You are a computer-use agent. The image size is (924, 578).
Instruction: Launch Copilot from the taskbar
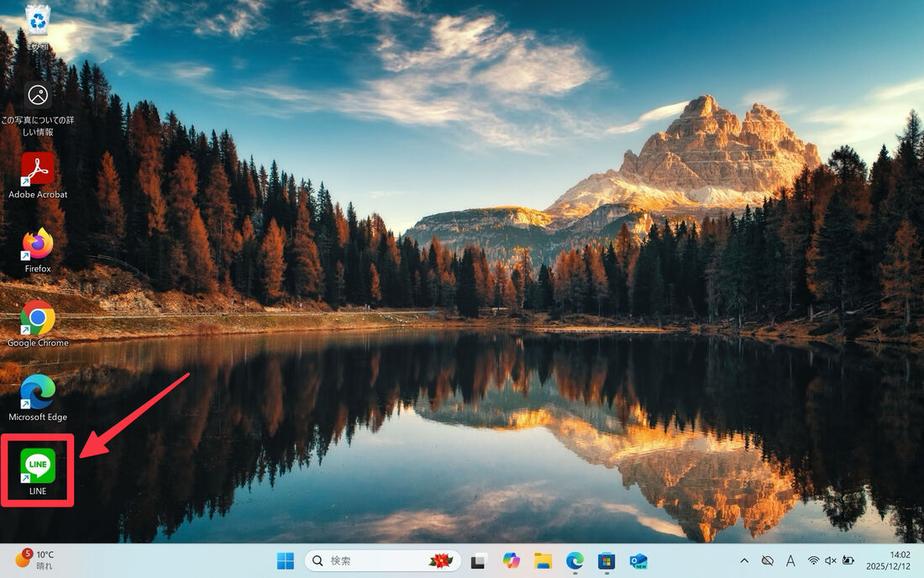coord(511,560)
